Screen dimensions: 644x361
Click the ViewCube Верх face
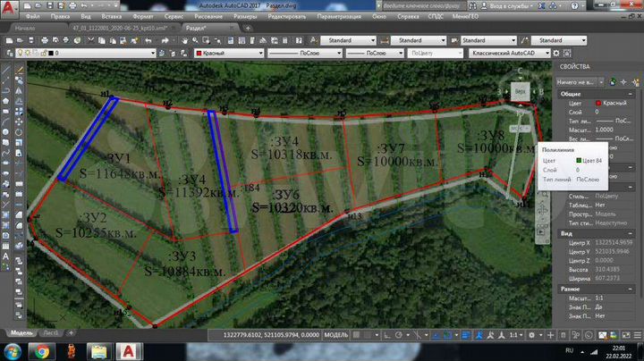click(x=521, y=91)
